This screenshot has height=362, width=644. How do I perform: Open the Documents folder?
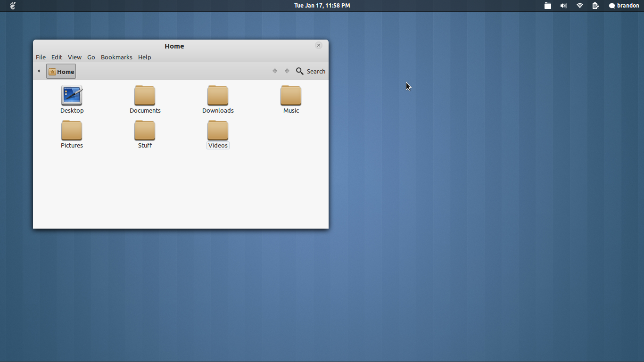[145, 95]
